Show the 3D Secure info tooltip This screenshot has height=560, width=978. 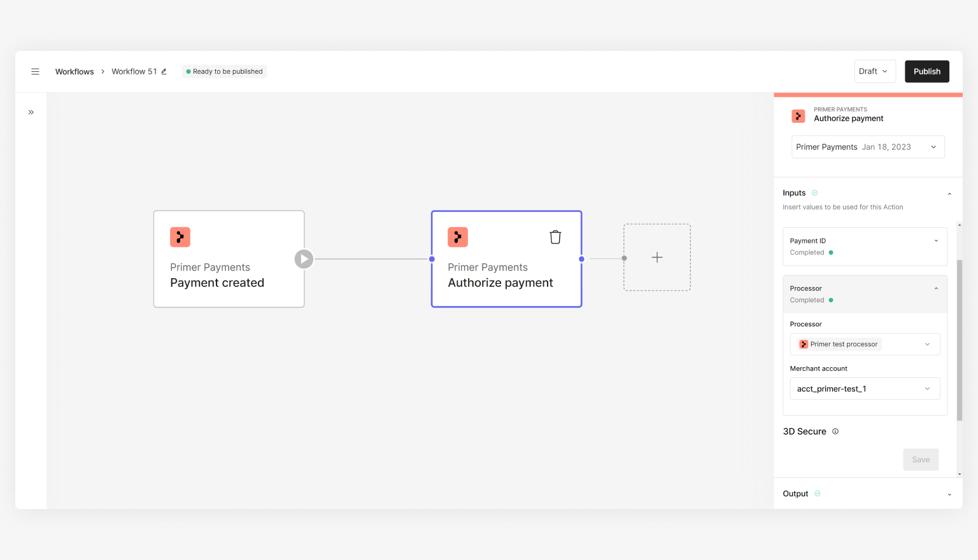tap(835, 431)
